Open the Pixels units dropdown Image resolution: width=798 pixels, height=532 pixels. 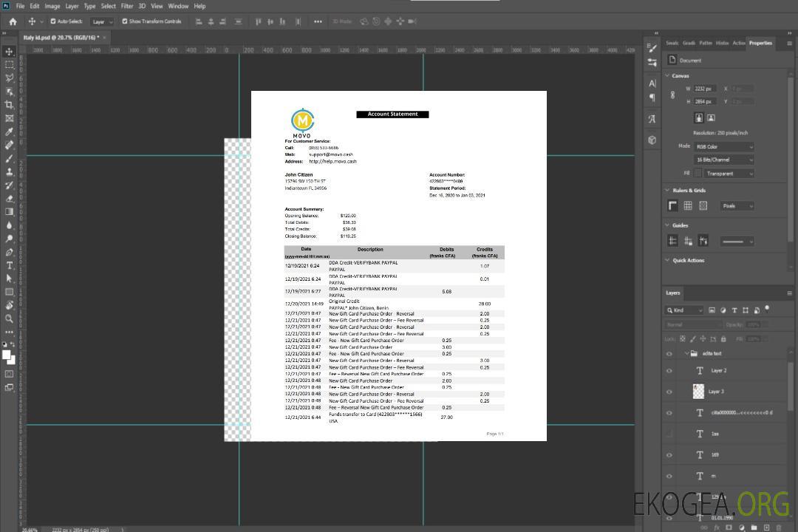point(737,206)
